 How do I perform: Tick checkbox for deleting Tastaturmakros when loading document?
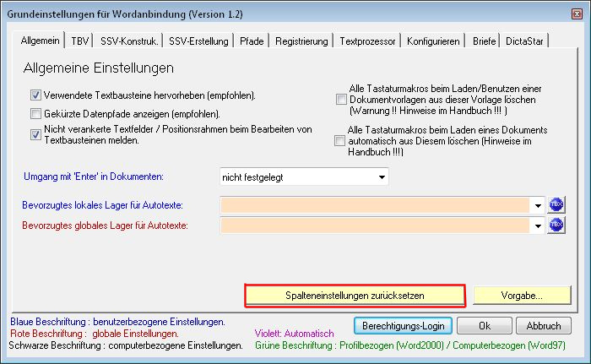pos(340,140)
